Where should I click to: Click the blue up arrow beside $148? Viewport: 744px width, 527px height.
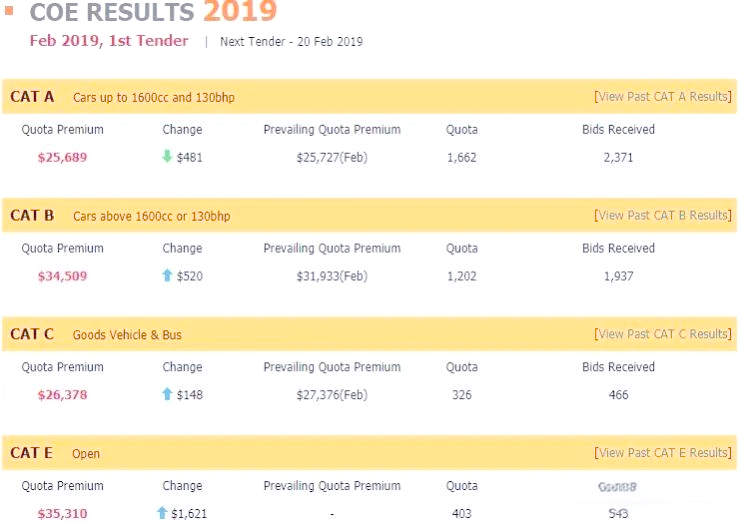click(167, 394)
